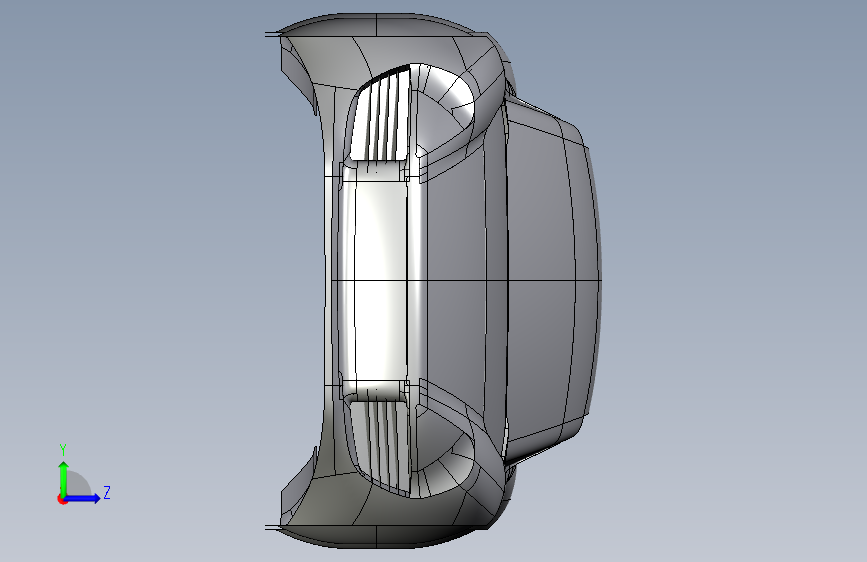Click the green Y axis arrow of the triad
867x562 pixels.
pyautogui.click(x=64, y=478)
